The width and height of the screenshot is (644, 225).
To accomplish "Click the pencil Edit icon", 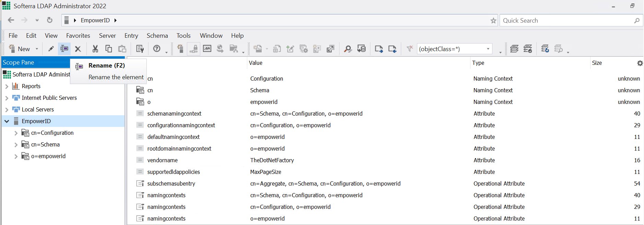I will 51,49.
